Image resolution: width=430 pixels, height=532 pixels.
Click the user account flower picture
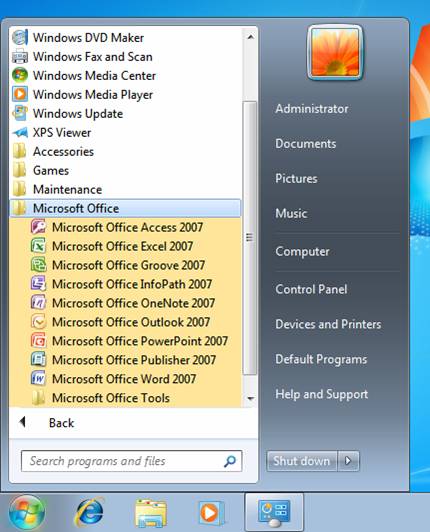tap(335, 52)
